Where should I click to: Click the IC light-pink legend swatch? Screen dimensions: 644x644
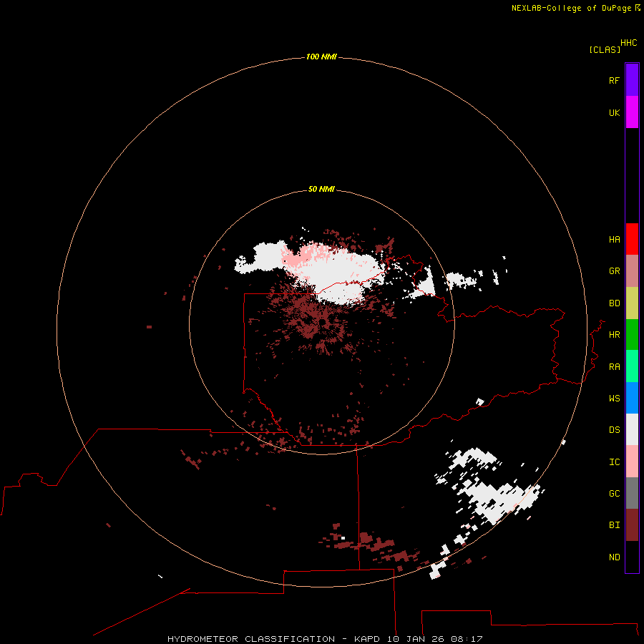pos(632,462)
